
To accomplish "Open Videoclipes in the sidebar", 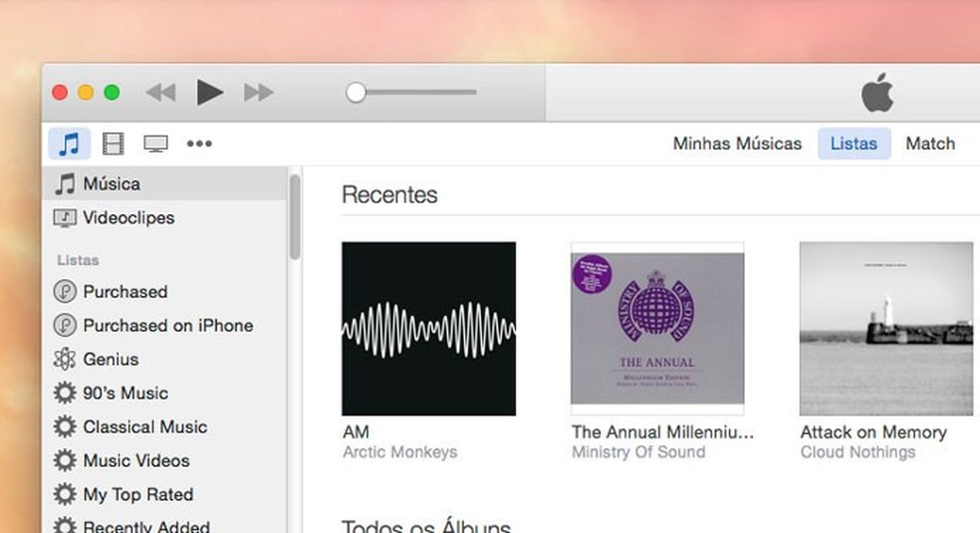I will click(x=165, y=217).
